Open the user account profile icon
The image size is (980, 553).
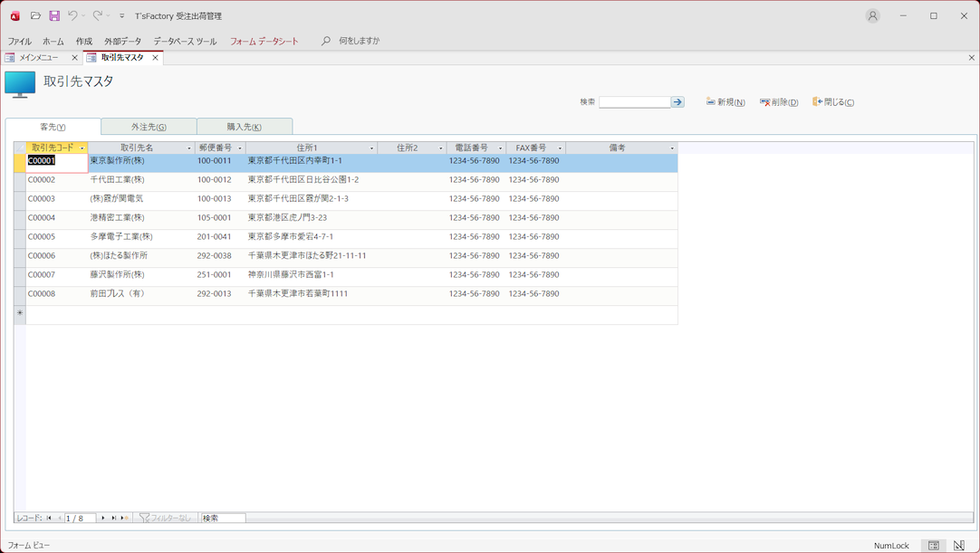(872, 15)
